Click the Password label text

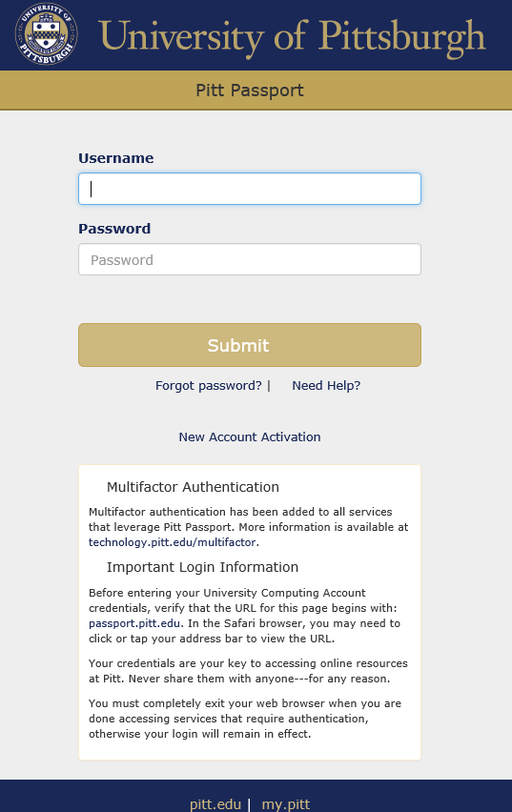pos(114,229)
